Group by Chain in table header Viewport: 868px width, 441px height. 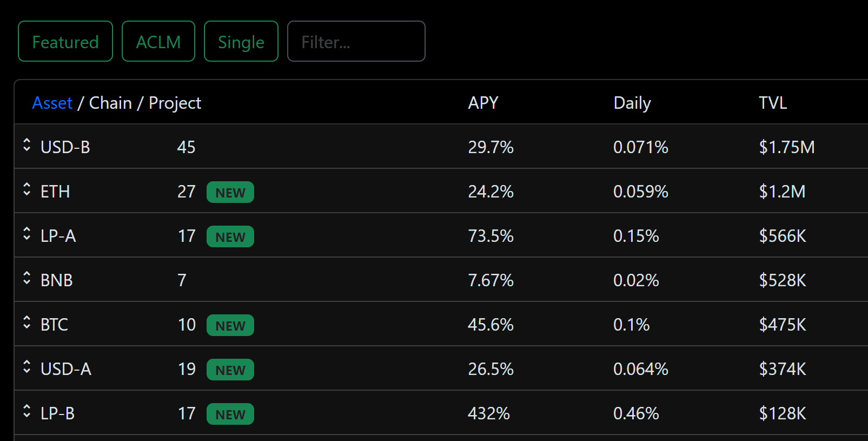[x=110, y=103]
